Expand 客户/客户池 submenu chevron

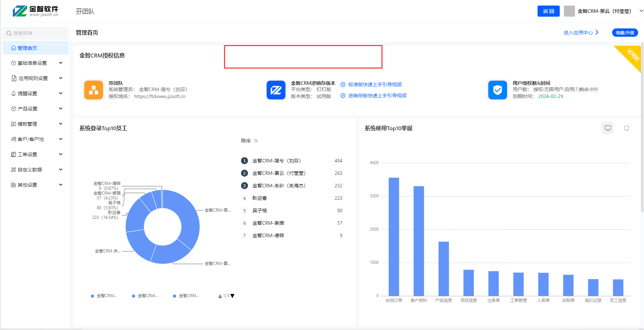click(61, 139)
